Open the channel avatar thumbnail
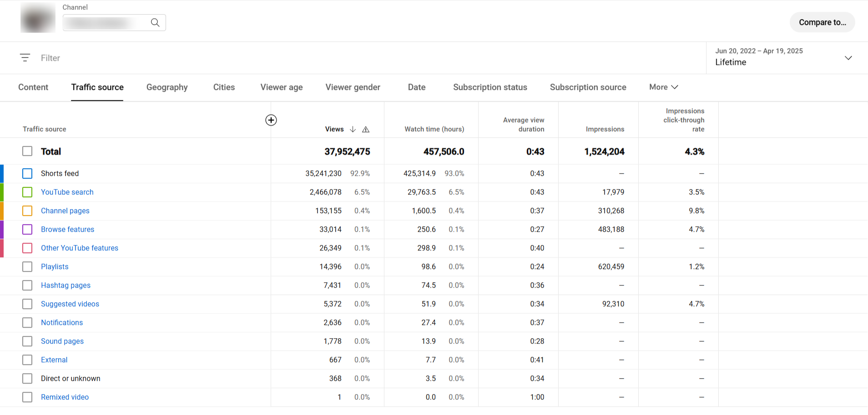The image size is (868, 415). (38, 18)
